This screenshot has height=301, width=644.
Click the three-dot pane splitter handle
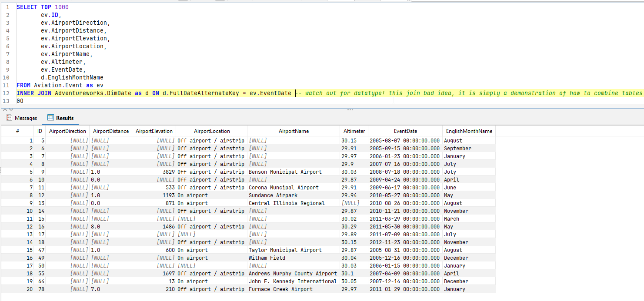click(349, 110)
